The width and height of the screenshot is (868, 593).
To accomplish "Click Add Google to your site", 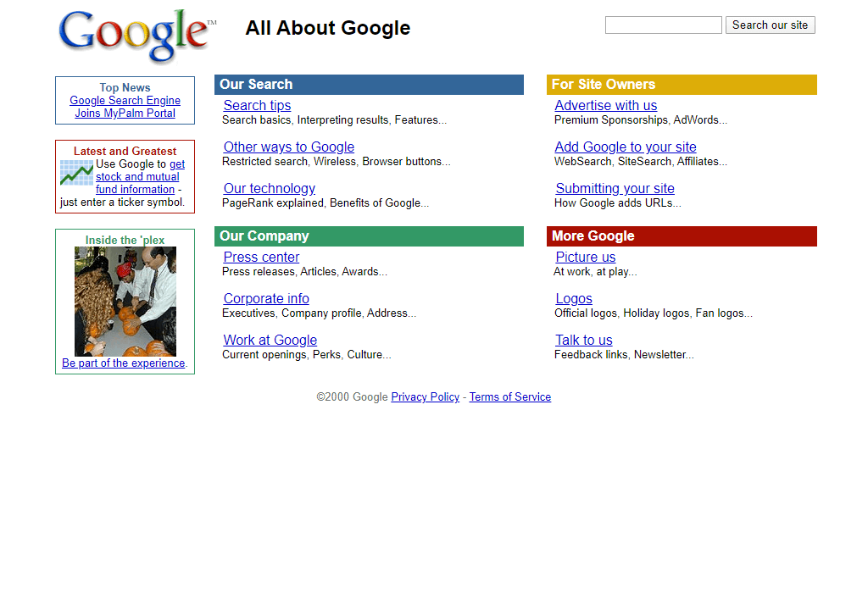I will pos(626,147).
